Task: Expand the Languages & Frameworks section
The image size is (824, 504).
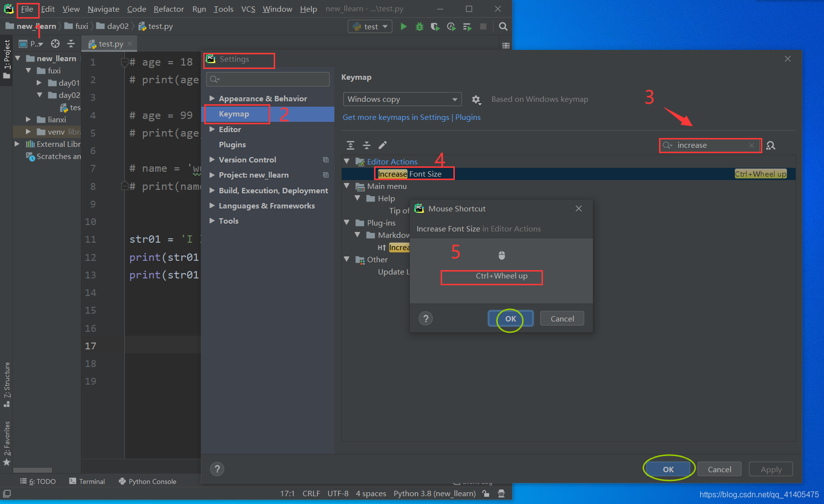Action: 212,206
